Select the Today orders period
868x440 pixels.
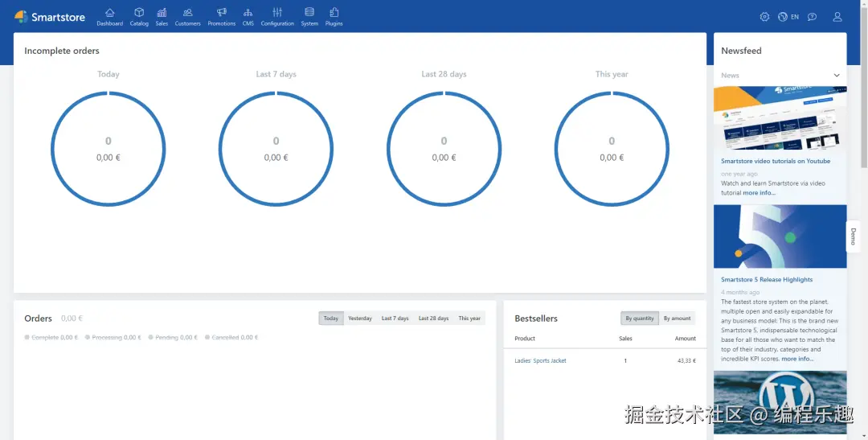331,318
